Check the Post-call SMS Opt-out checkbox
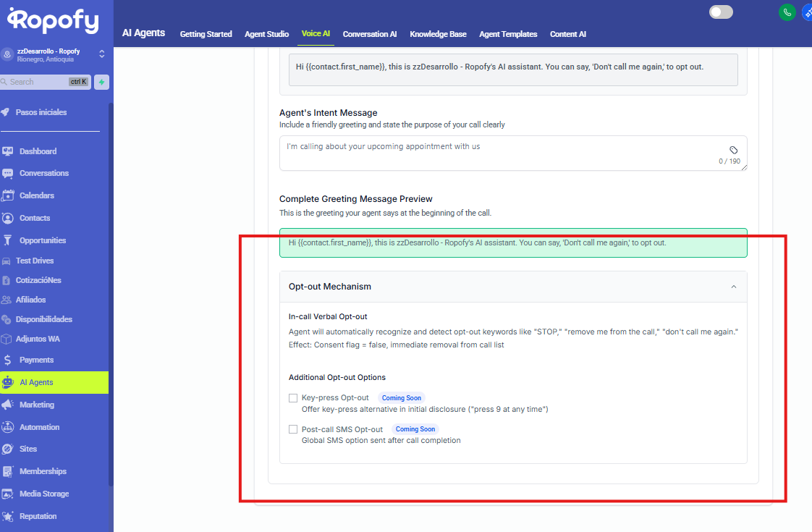Image resolution: width=812 pixels, height=532 pixels. 293,429
